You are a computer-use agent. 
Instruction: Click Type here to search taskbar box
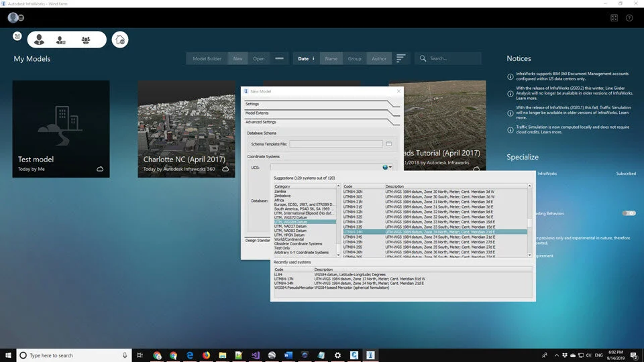tap(74, 355)
